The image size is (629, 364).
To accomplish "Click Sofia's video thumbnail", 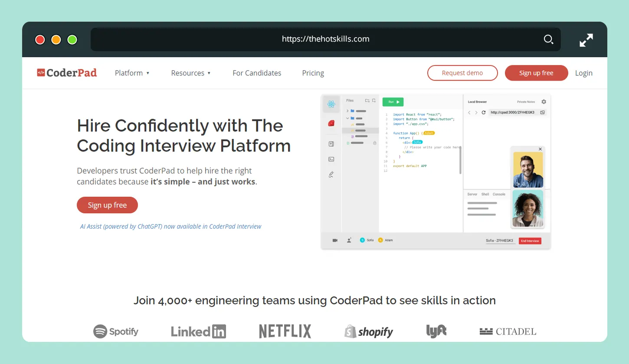I will (528, 208).
